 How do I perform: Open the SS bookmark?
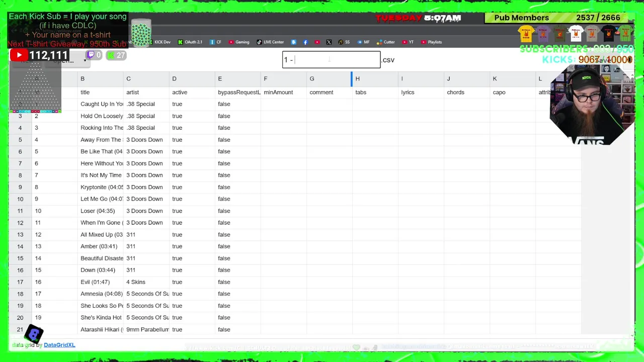[344, 42]
